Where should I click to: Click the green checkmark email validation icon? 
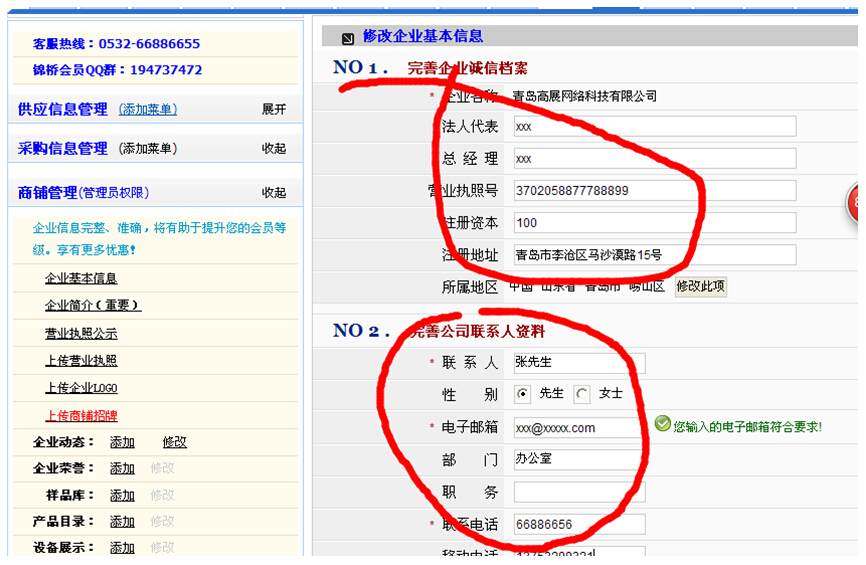pos(662,425)
